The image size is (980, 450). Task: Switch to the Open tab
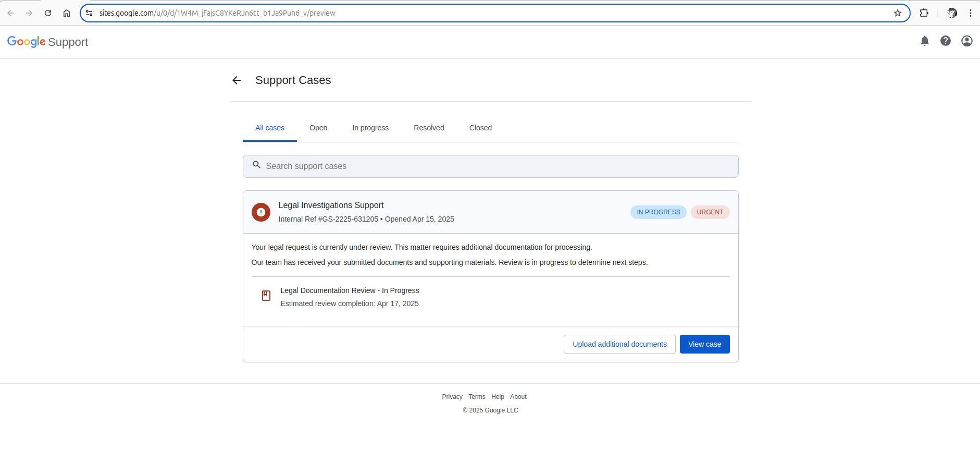tap(318, 128)
